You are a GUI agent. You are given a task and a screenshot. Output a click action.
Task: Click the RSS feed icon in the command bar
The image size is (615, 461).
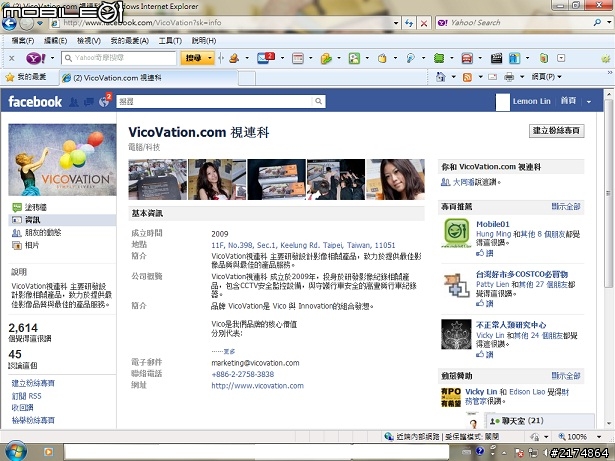pyautogui.click(x=467, y=77)
